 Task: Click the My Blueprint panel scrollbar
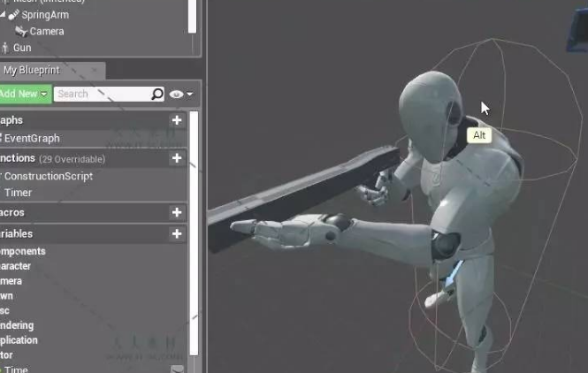pyautogui.click(x=194, y=233)
